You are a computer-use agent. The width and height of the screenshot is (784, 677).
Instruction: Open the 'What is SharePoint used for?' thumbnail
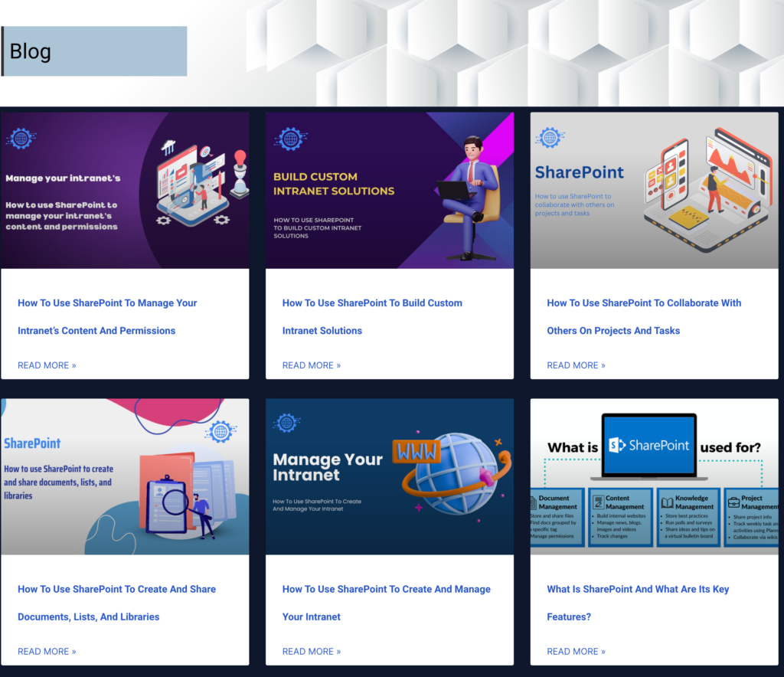(654, 476)
